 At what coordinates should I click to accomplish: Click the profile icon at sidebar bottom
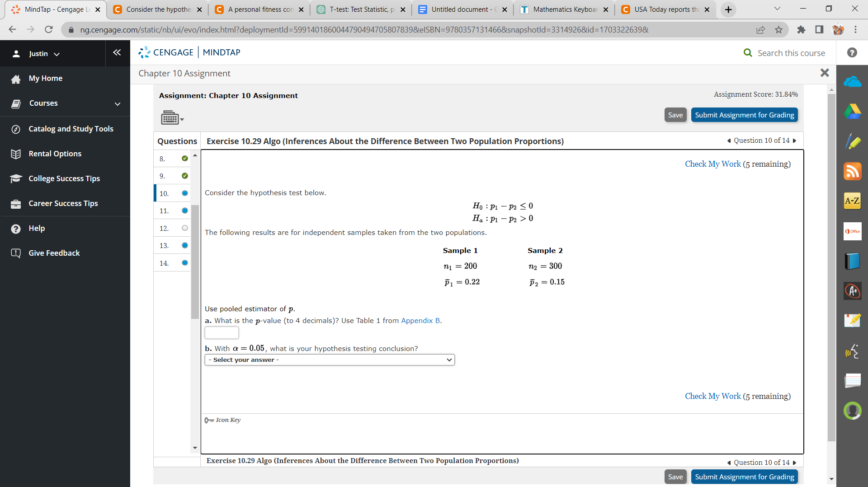tap(853, 411)
